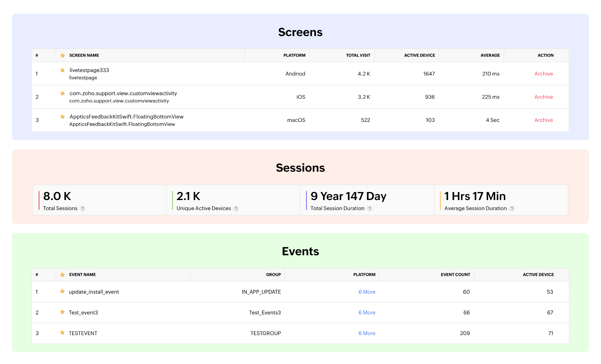The image size is (601, 364).
Task: Open the help tooltip for Total Sessions
Action: point(83,209)
